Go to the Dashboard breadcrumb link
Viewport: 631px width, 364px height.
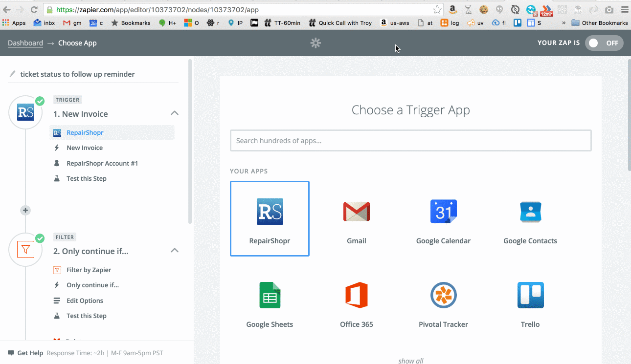25,43
